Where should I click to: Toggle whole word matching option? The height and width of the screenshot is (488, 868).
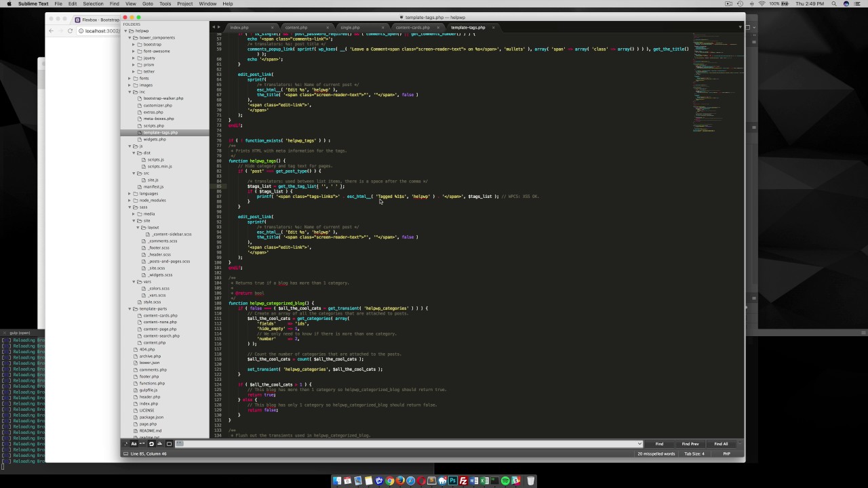point(142,444)
